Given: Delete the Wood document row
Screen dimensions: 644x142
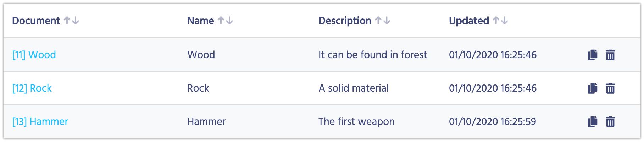Looking at the screenshot, I should pos(610,55).
